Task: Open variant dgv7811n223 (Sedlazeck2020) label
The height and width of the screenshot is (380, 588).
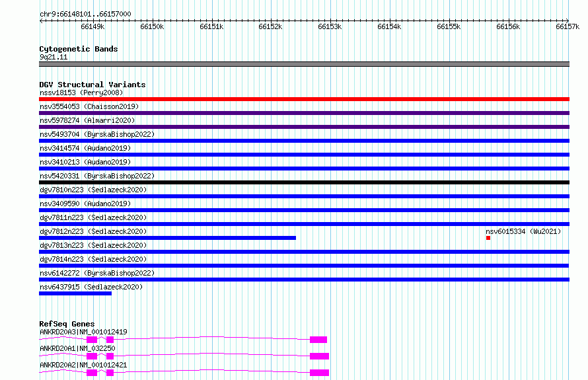Action: click(x=93, y=217)
